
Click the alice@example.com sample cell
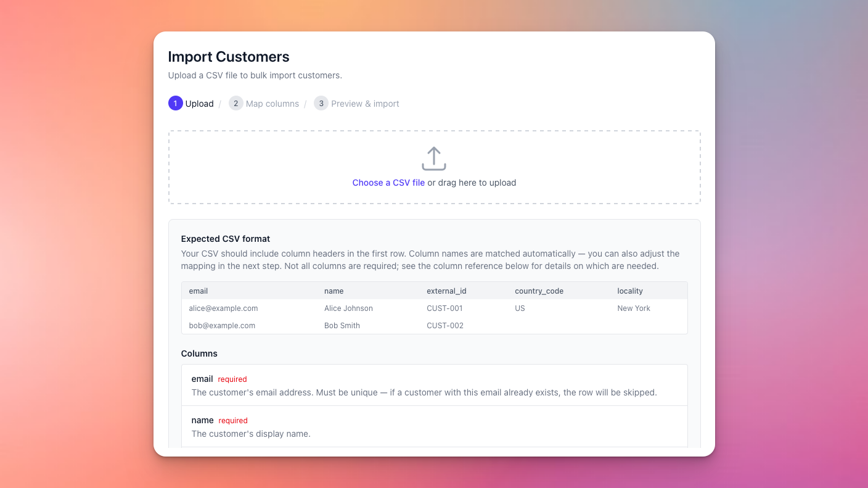(x=223, y=308)
